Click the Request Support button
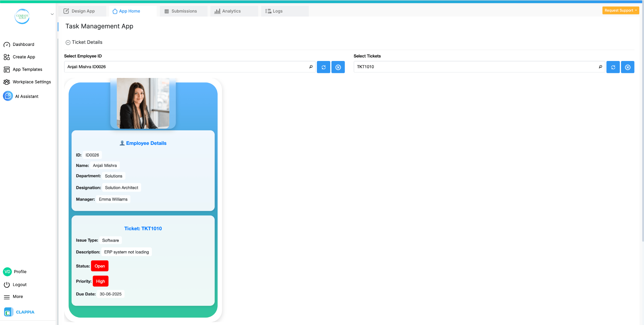 point(620,10)
